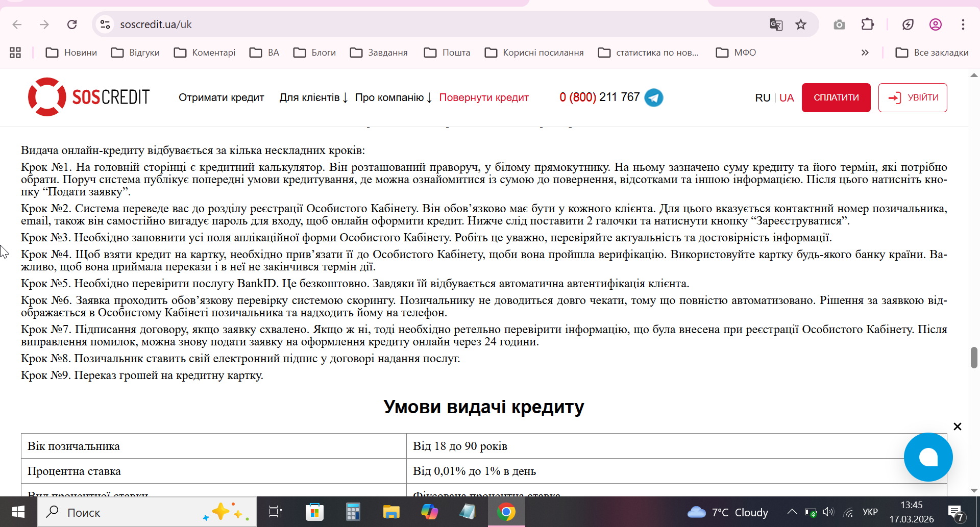View site information icon in address bar
The image size is (980, 527).
coord(105,24)
